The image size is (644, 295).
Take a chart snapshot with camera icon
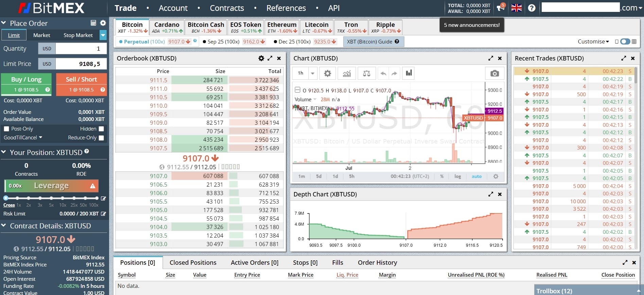point(494,73)
